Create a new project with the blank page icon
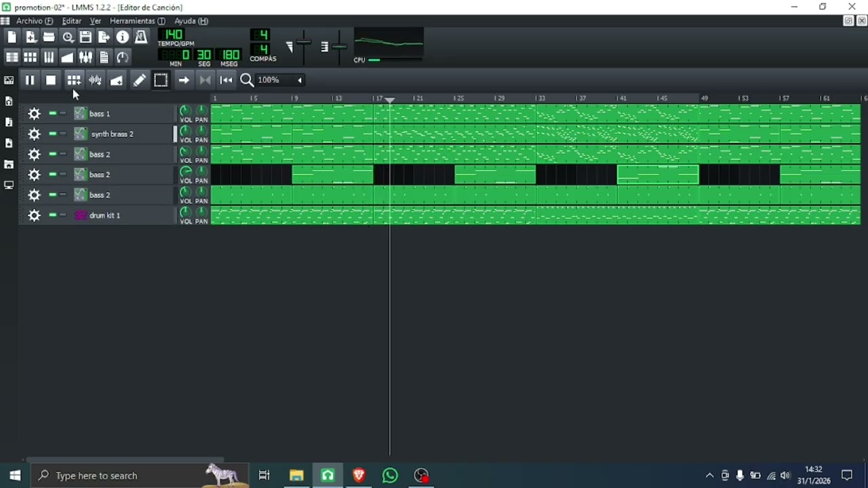The height and width of the screenshot is (488, 868). pos(12,37)
